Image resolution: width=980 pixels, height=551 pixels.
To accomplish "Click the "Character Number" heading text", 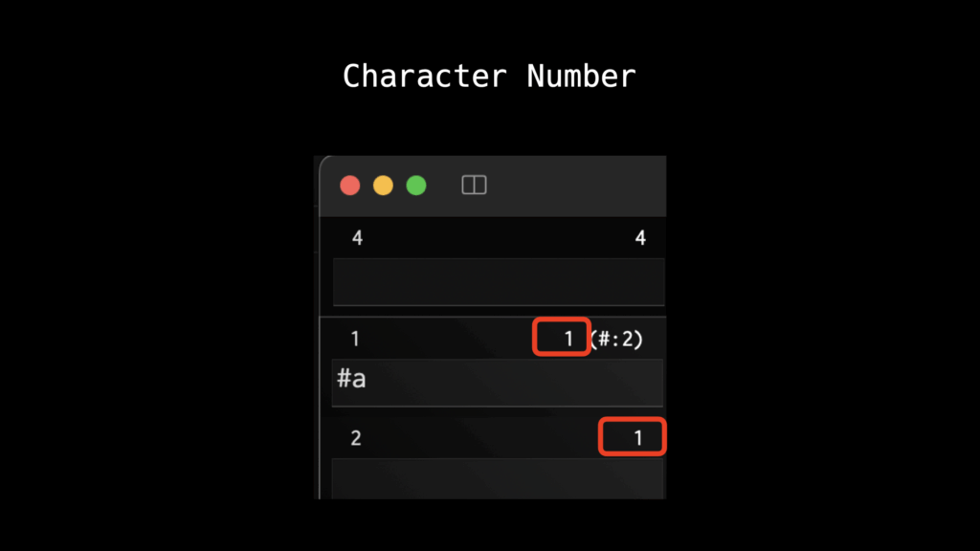I will pos(489,77).
